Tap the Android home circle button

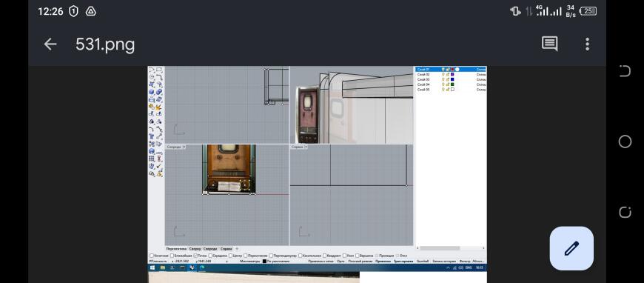coord(625,141)
